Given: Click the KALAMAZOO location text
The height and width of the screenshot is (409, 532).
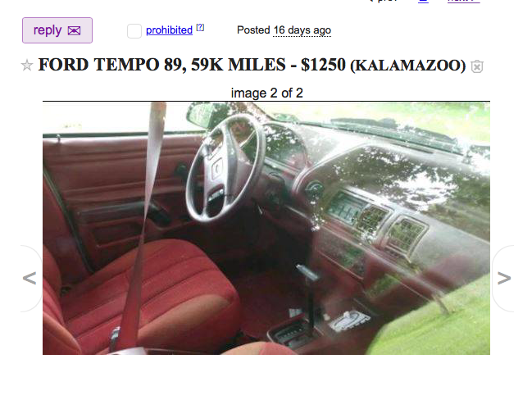Looking at the screenshot, I should click(x=408, y=66).
